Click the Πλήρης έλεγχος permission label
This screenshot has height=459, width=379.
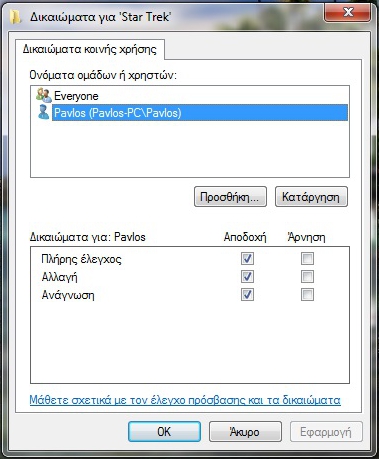tap(81, 259)
